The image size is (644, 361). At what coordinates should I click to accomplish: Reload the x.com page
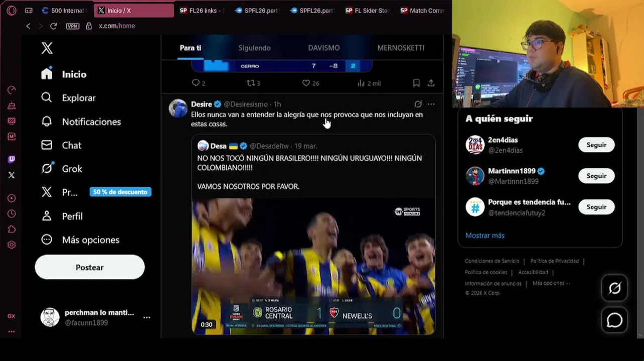point(54,26)
